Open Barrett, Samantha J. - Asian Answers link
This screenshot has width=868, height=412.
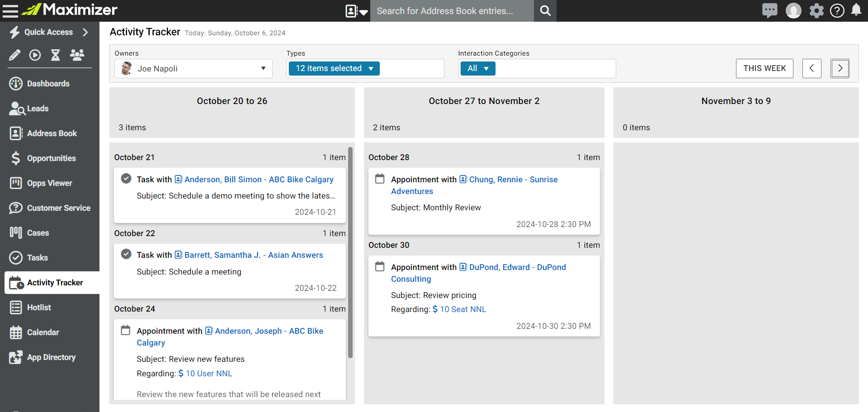click(x=254, y=255)
